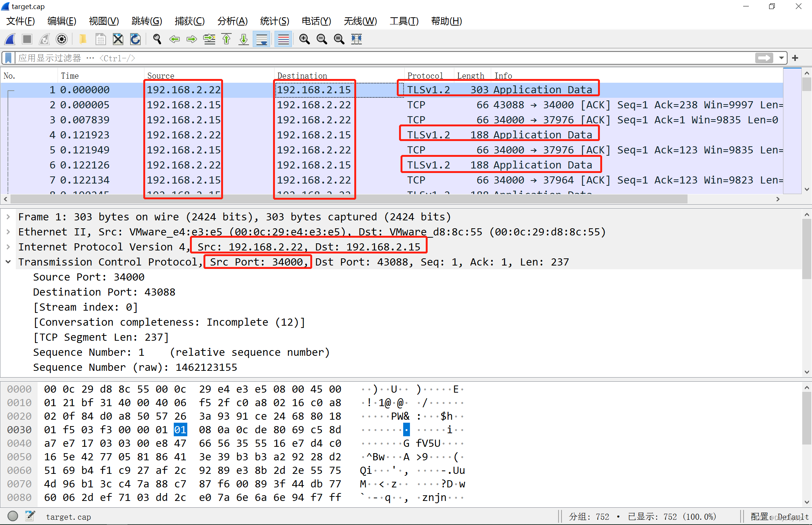The height and width of the screenshot is (525, 812).
Task: Open the 分析(A) menu
Action: click(x=232, y=21)
